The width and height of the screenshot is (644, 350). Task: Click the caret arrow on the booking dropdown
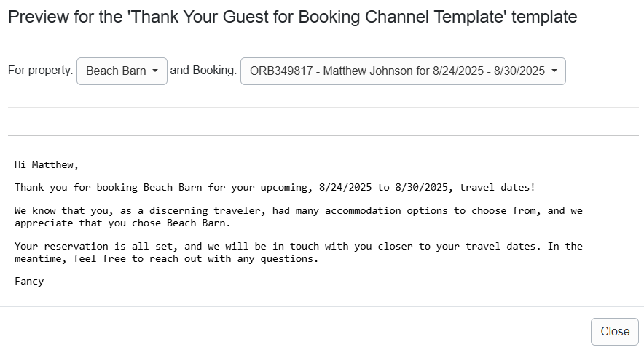[x=554, y=71]
